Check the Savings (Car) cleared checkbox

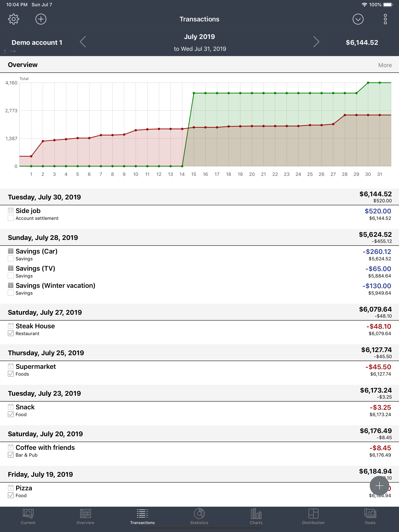(11, 258)
